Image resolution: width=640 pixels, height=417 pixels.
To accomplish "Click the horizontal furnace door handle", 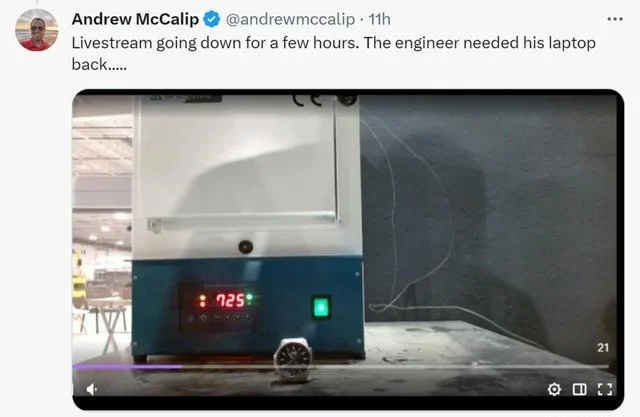I will [243, 222].
